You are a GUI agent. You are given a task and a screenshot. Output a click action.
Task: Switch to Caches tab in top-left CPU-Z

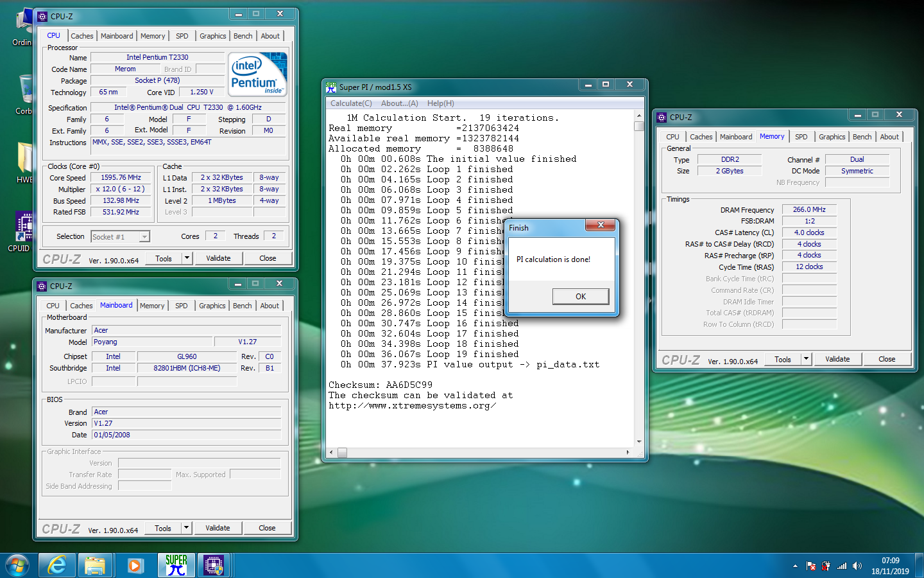pos(82,36)
